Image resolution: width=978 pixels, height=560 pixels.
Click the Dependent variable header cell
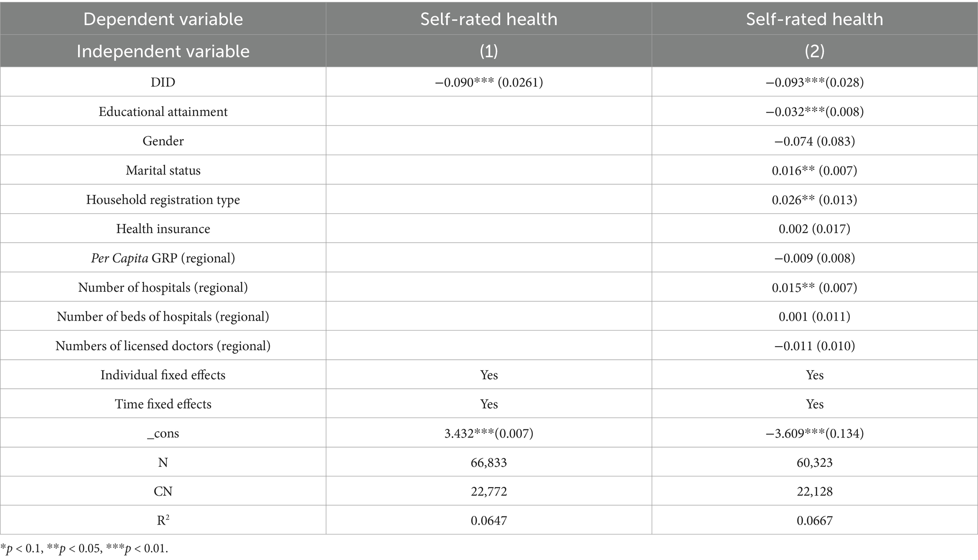coord(163,19)
